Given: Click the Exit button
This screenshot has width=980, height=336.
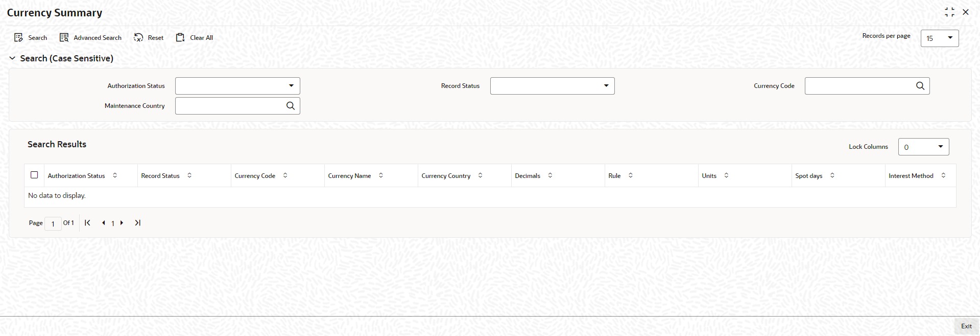Looking at the screenshot, I should tap(966, 326).
